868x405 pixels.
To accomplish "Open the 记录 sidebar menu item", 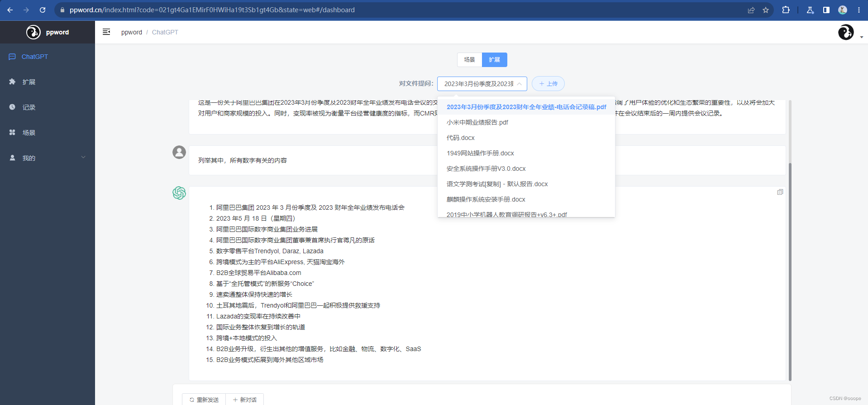I will 48,107.
